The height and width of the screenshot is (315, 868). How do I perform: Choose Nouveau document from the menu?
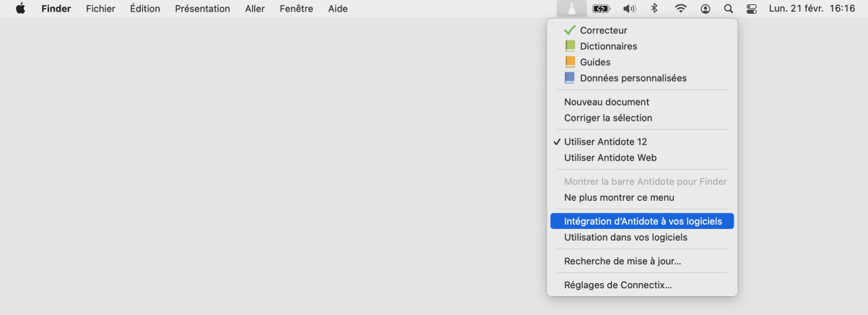pos(607,102)
